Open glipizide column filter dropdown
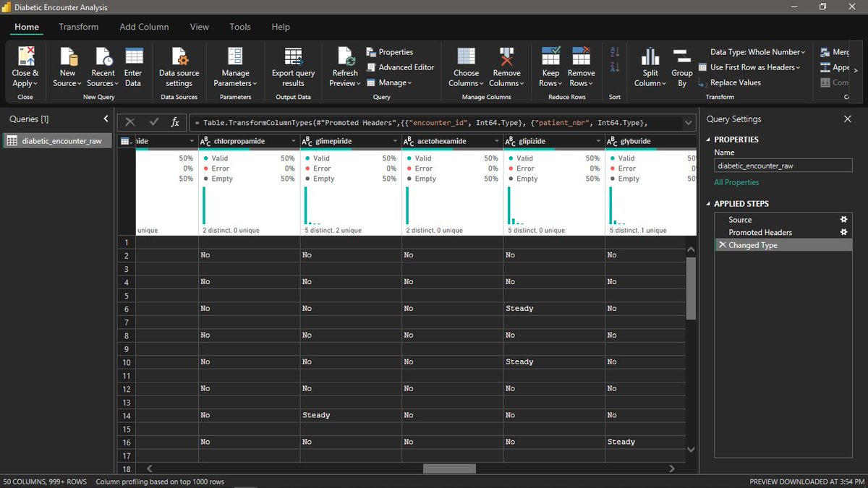 point(597,141)
